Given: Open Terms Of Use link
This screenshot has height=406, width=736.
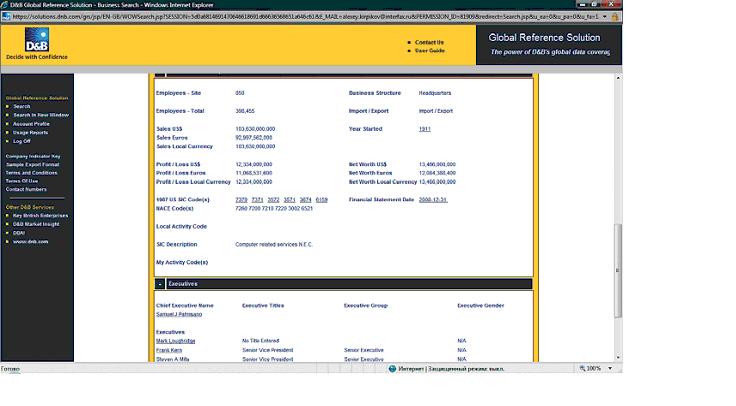Looking at the screenshot, I should (22, 181).
